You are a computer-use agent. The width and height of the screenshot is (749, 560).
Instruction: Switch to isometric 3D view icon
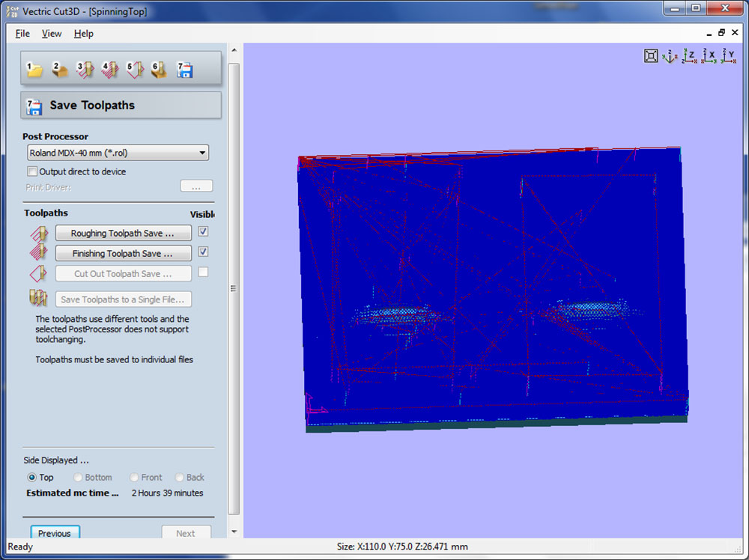[x=669, y=56]
